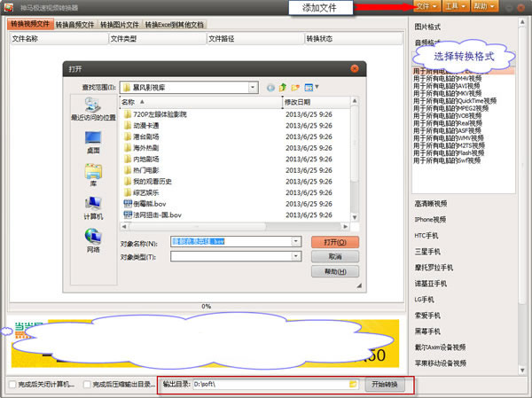This screenshot has width=532, height=398.
Task: Sort by the 名称 column header
Action: (x=200, y=102)
